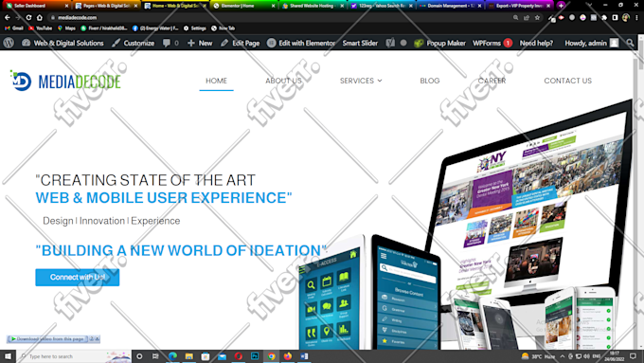644x363 pixels.
Task: Open the WordPress logo menu
Action: (9, 43)
